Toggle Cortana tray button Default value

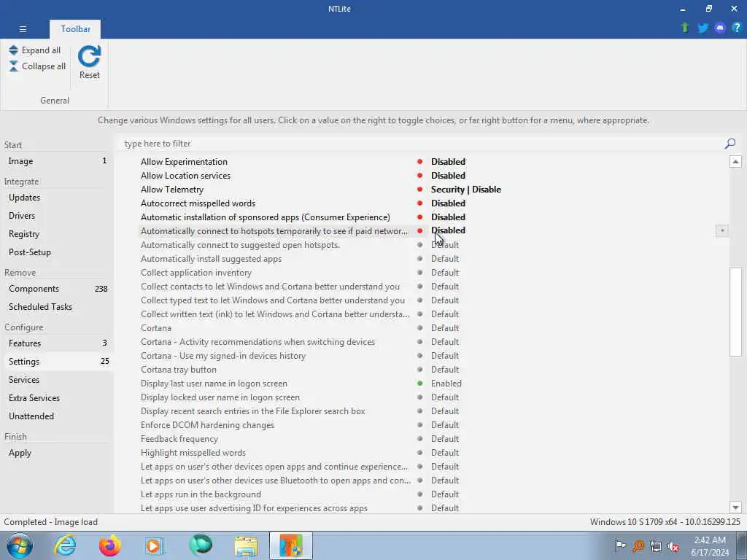pyautogui.click(x=445, y=370)
